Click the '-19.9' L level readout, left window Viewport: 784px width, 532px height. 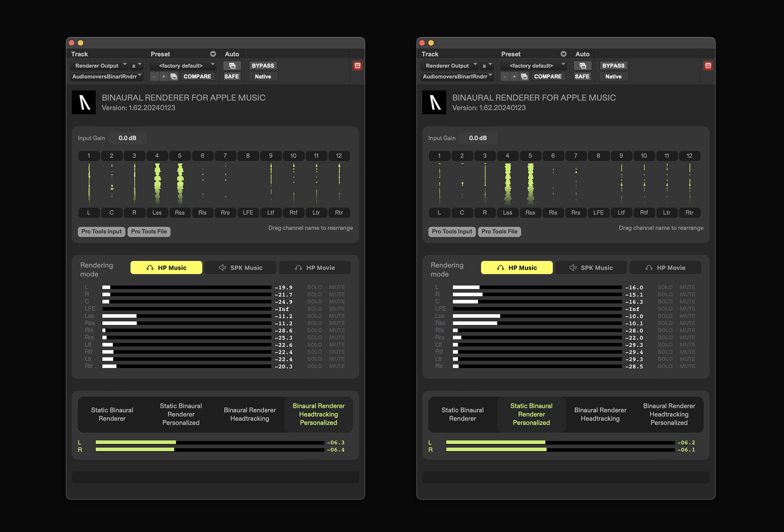pyautogui.click(x=284, y=287)
